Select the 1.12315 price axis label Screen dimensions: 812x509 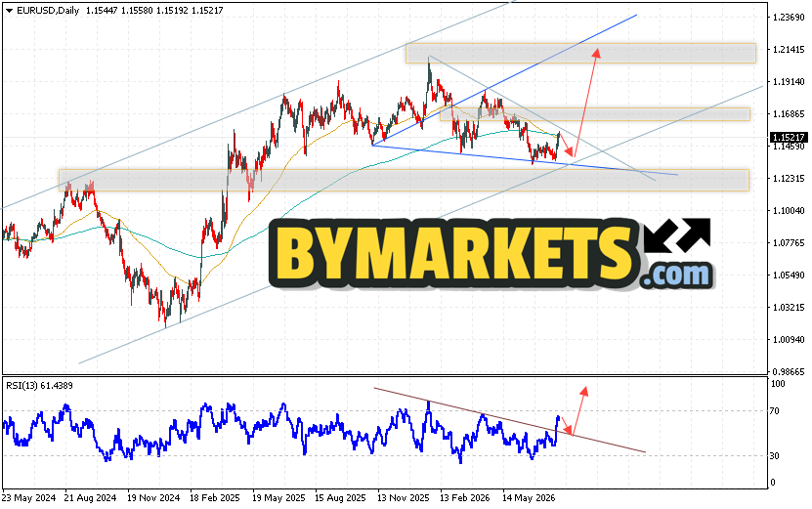(789, 179)
